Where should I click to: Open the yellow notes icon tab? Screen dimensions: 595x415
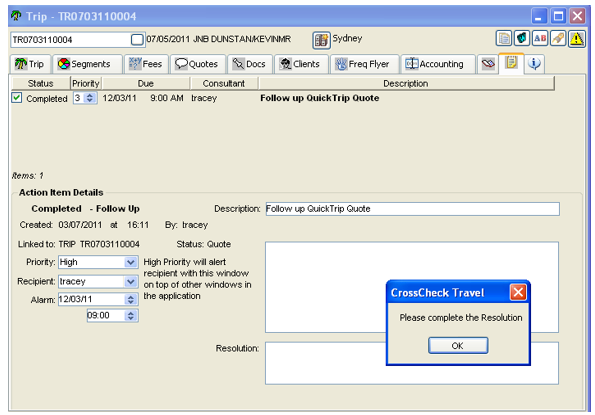511,63
